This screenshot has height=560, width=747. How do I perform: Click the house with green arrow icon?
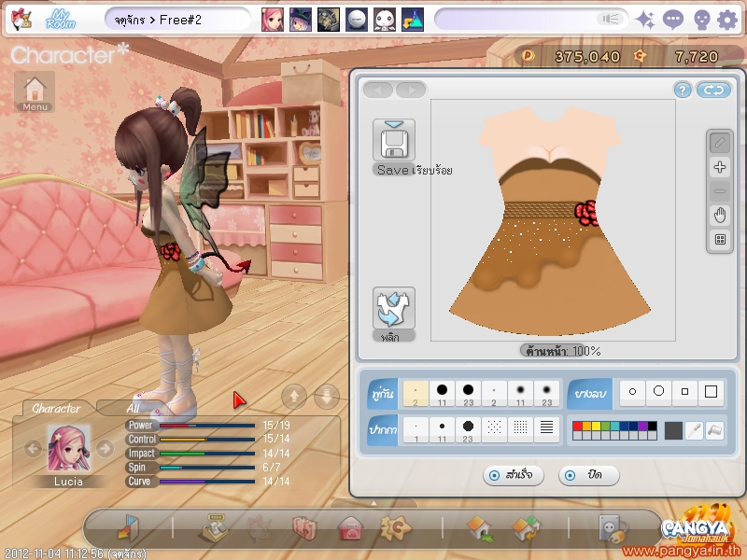point(480,528)
